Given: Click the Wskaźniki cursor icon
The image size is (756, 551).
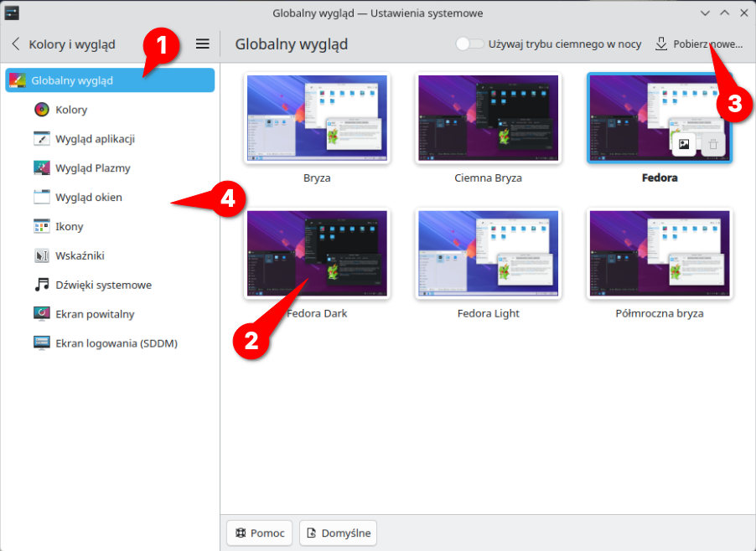Looking at the screenshot, I should [42, 256].
